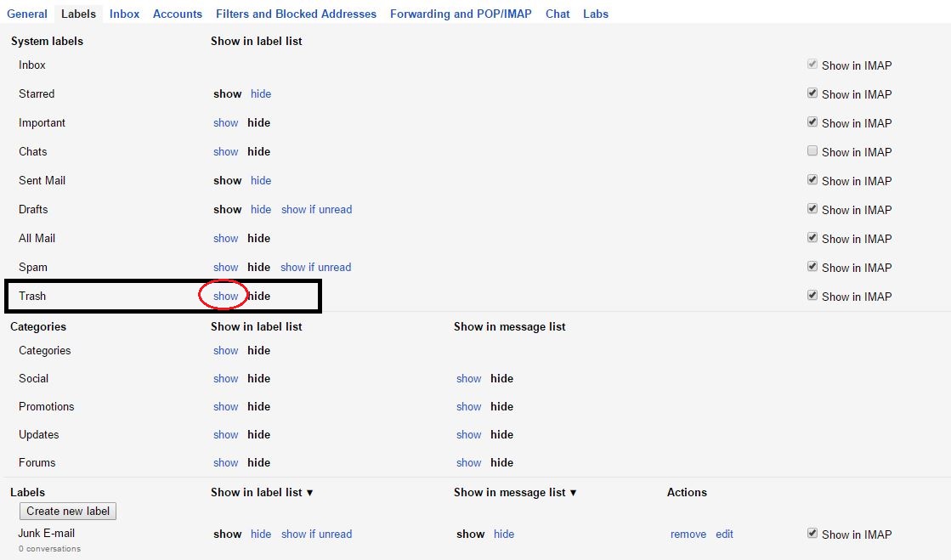951x560 pixels.
Task: Show the Important label in list
Action: tap(225, 122)
